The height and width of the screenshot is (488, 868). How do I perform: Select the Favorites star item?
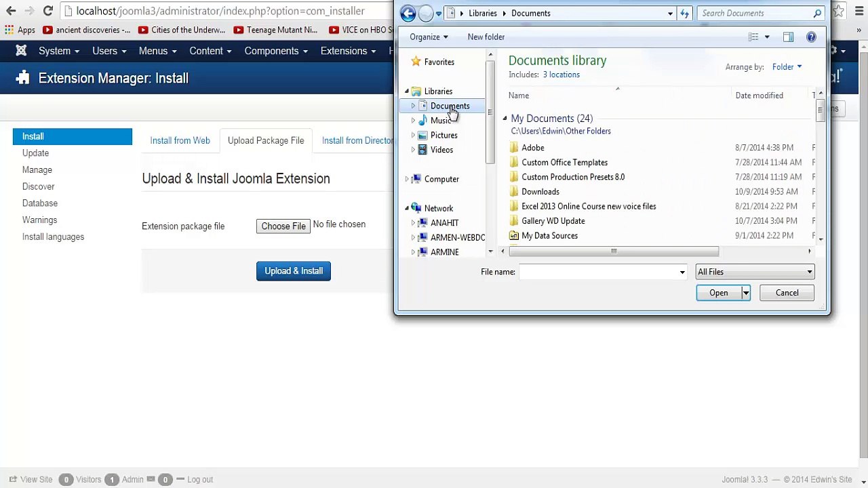[433, 62]
